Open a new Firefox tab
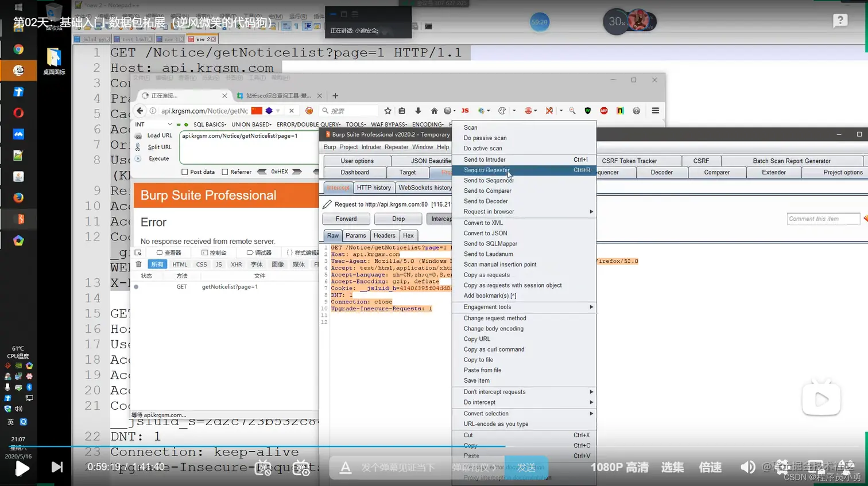The image size is (868, 486). [335, 95]
